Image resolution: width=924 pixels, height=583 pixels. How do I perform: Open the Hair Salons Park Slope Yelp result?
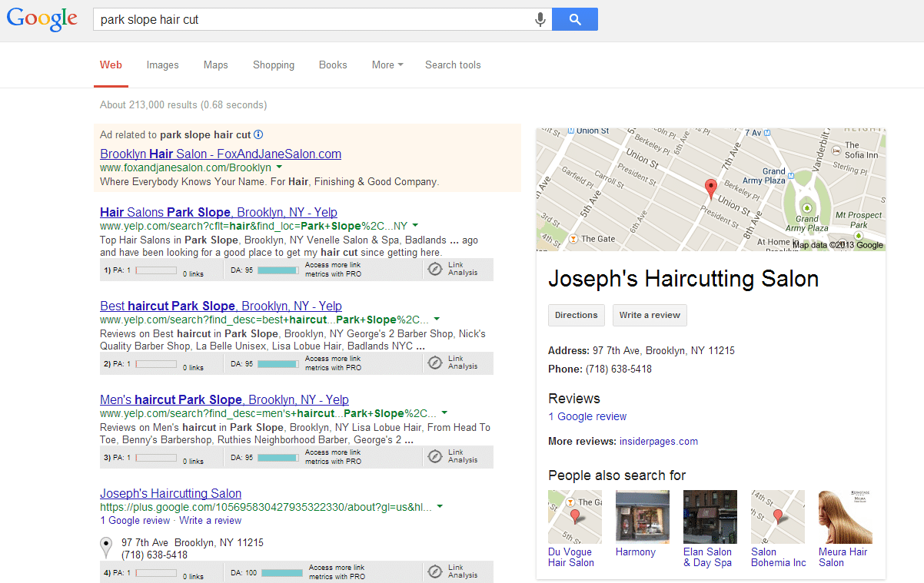(218, 212)
